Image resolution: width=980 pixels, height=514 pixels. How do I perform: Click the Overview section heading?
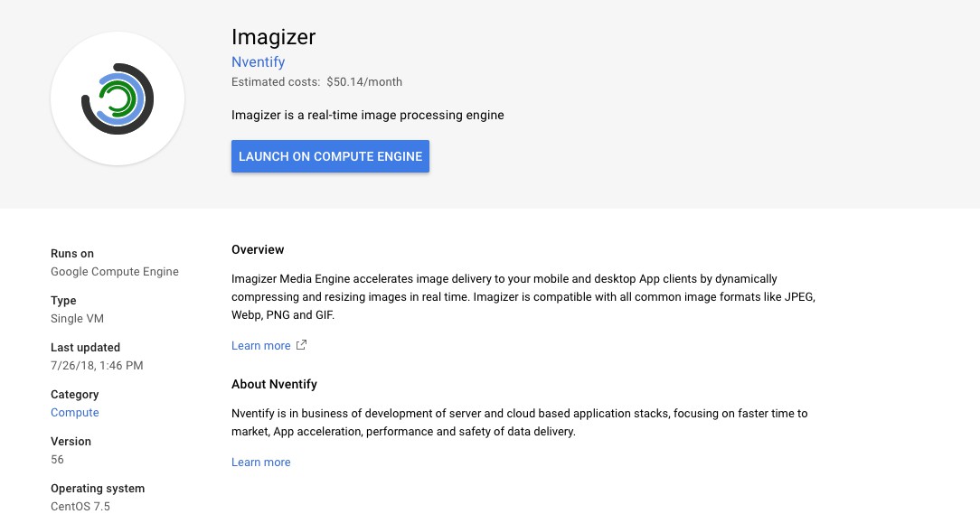tap(258, 250)
